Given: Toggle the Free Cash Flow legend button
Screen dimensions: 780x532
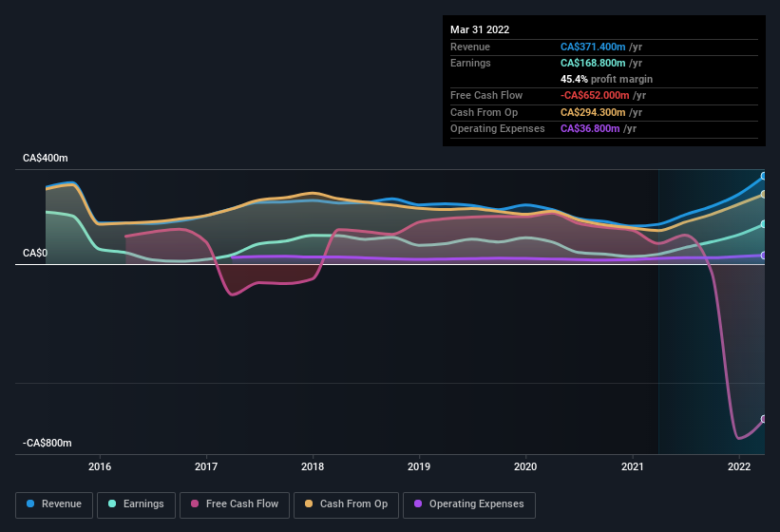Looking at the screenshot, I should (235, 504).
